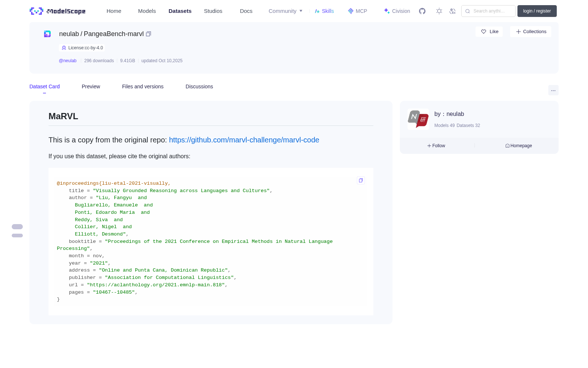Click the 296 downloads text
588x368 pixels.
point(99,61)
